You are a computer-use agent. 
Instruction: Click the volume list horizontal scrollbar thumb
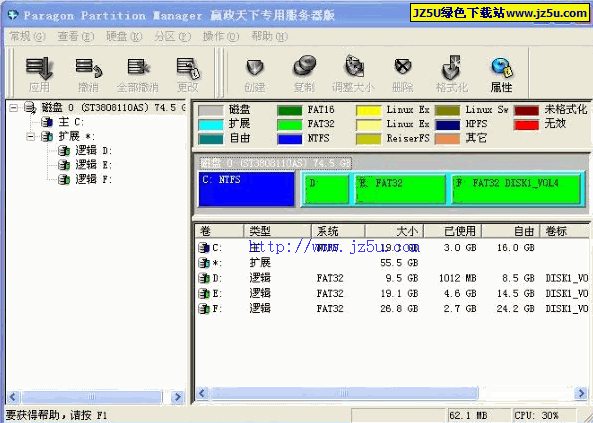pos(343,393)
